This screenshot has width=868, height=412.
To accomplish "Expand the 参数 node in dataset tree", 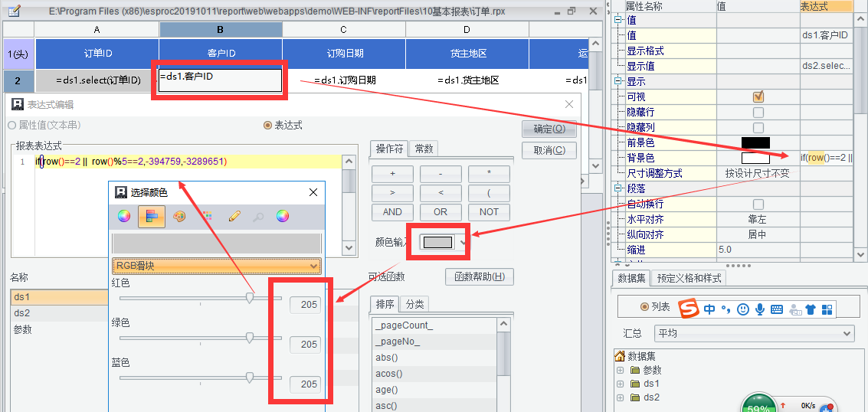I will click(x=620, y=370).
